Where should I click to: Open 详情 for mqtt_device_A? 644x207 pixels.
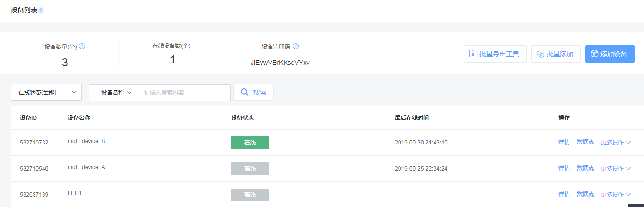click(564, 168)
